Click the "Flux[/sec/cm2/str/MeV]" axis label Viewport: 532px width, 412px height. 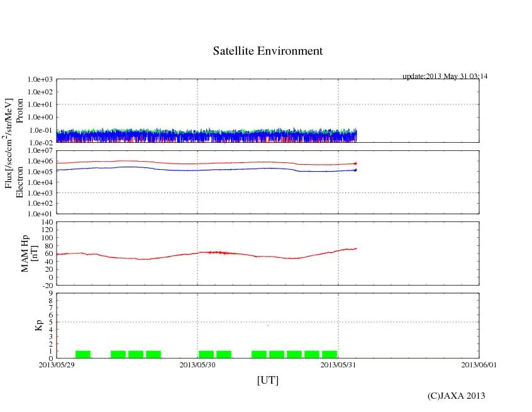click(9, 143)
